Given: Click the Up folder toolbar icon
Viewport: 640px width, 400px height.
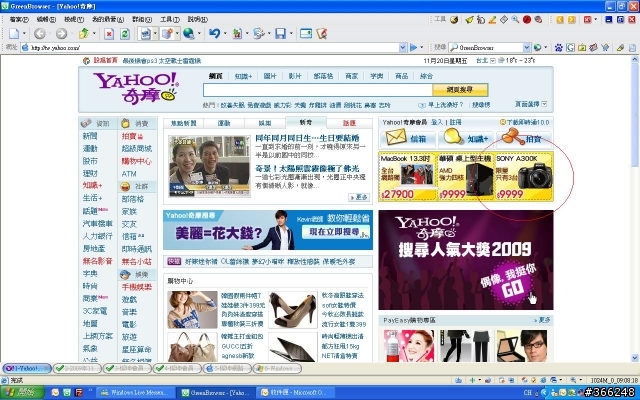Looking at the screenshot, I should [x=84, y=33].
